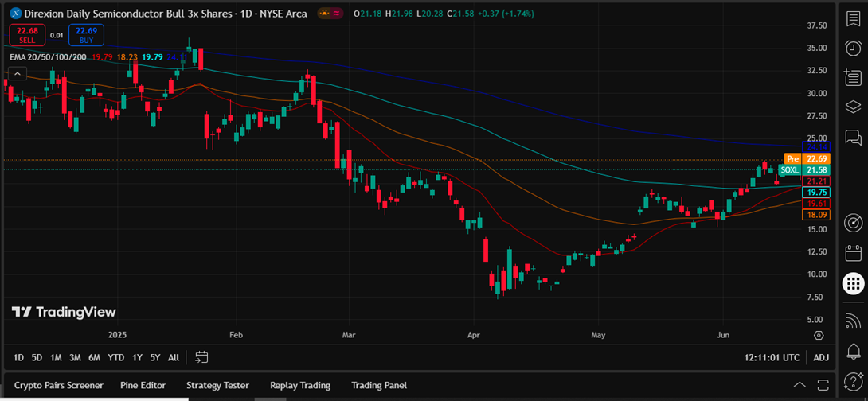Open the Notifications bell icon

coord(853,351)
